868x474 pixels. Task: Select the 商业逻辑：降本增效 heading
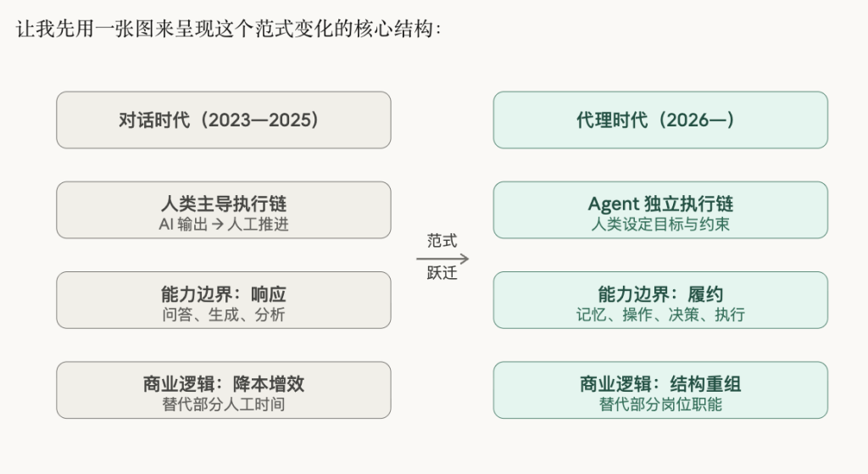[x=224, y=384]
